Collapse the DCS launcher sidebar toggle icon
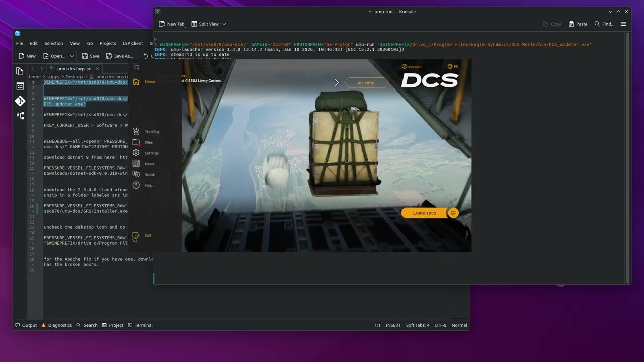This screenshot has height=362, width=644. (x=136, y=67)
